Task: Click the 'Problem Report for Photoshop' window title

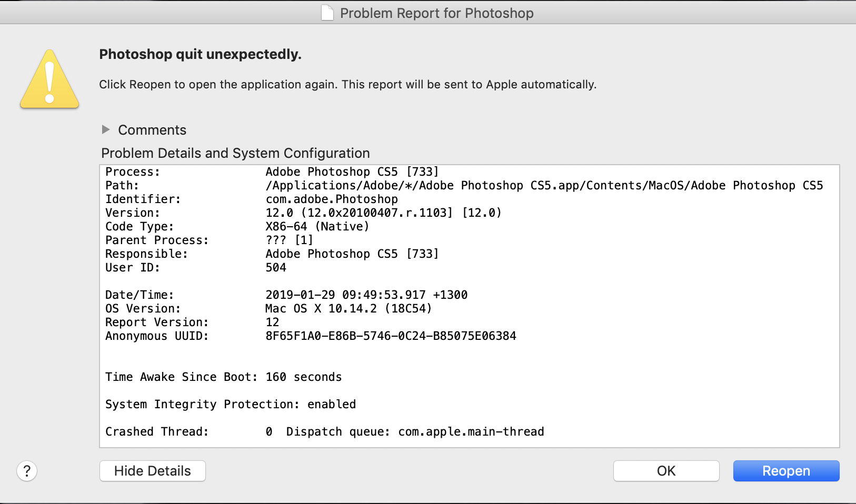Action: point(436,13)
